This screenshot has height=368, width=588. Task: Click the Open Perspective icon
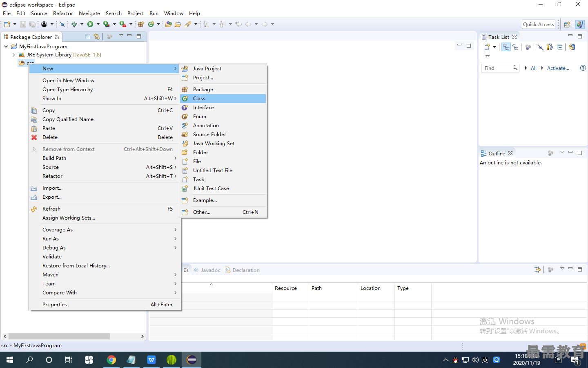(x=567, y=25)
